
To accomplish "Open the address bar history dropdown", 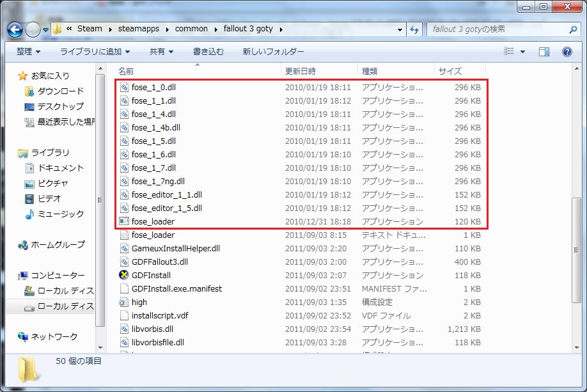I will (400, 29).
